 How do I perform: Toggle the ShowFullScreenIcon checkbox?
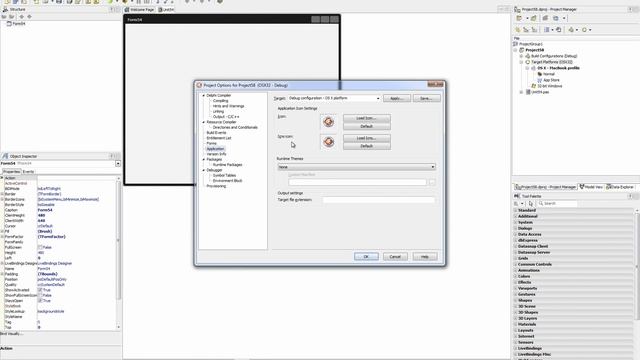40,295
